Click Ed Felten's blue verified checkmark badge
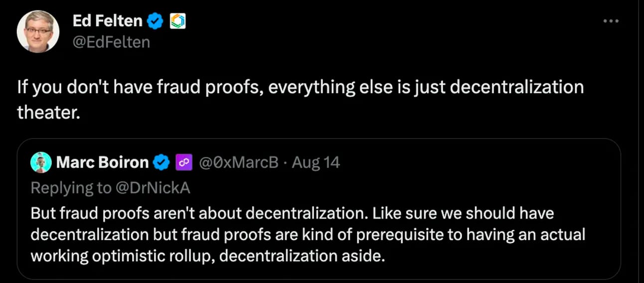This screenshot has height=283, width=644. (x=157, y=21)
